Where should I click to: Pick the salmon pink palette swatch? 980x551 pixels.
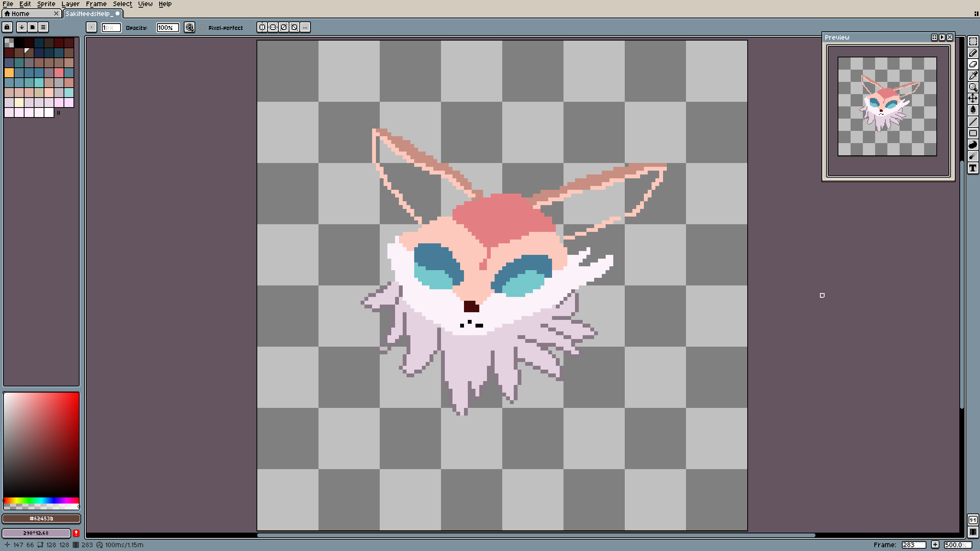tap(59, 73)
